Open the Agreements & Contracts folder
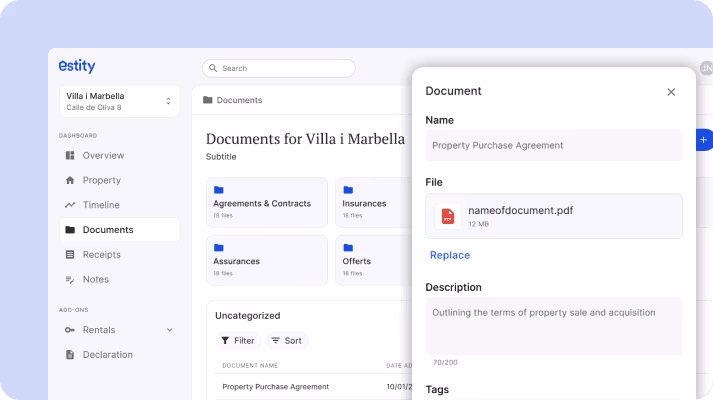Screen dimensions: 713x400 click(266, 202)
